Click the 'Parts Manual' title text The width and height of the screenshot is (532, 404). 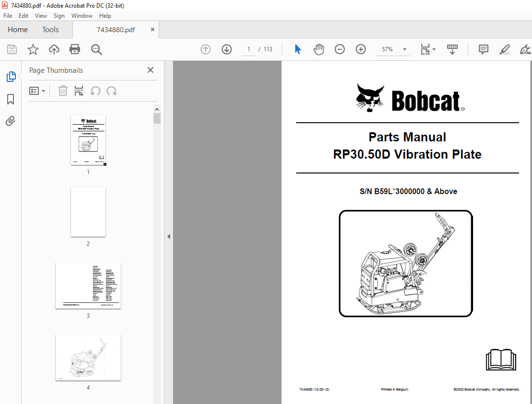click(407, 137)
